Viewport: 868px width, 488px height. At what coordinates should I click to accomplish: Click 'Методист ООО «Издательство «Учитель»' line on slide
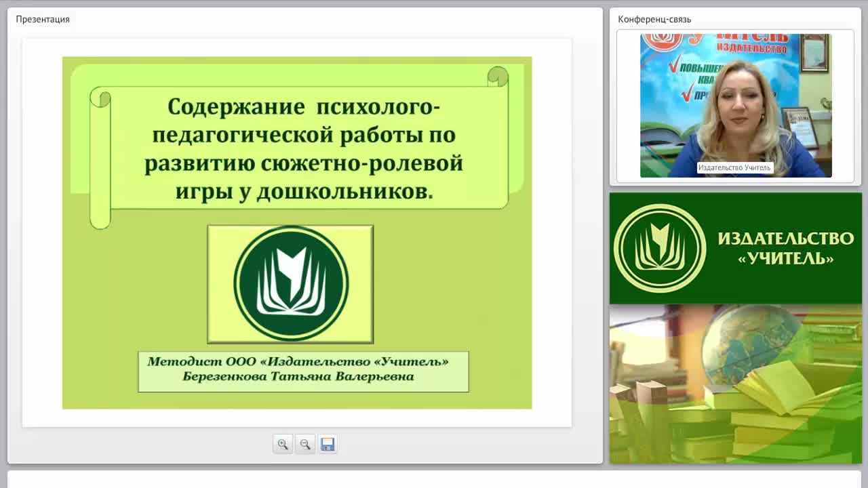(298, 361)
